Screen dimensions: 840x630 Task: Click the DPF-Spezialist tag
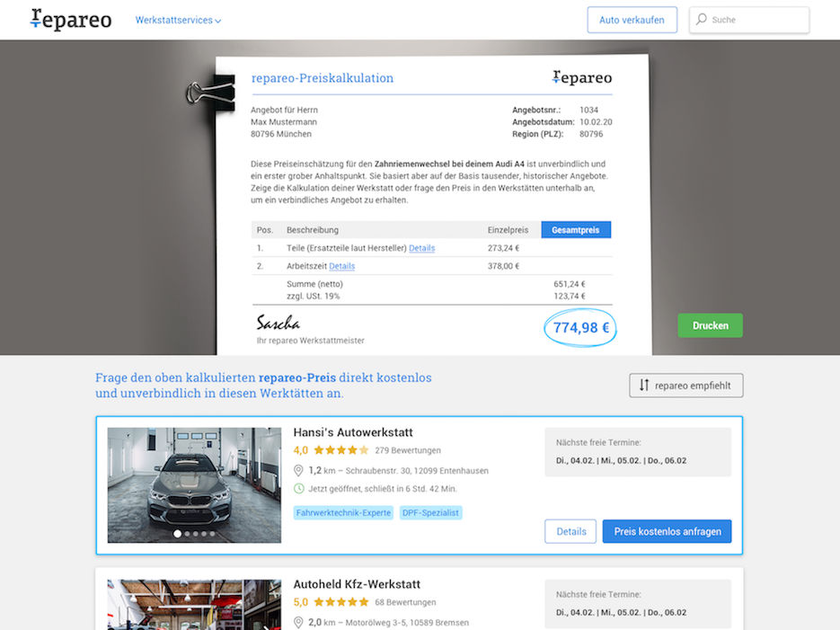click(x=430, y=512)
